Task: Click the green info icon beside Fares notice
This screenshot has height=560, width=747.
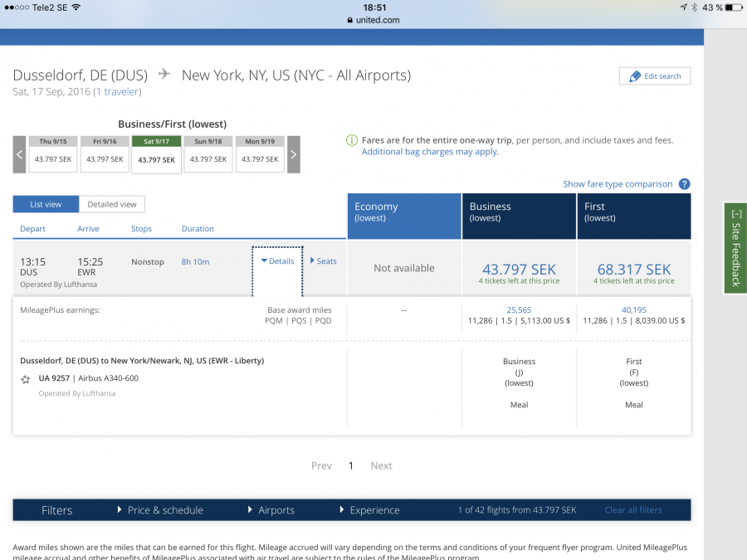Action: (353, 141)
